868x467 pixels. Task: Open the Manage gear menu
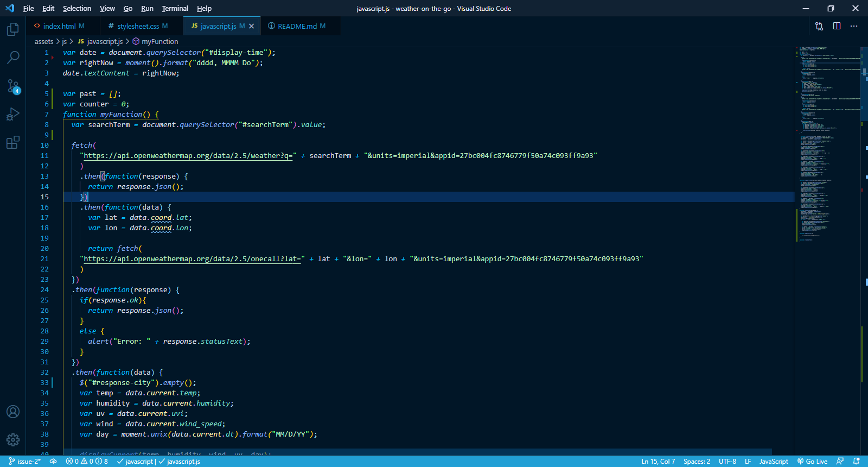[13, 440]
